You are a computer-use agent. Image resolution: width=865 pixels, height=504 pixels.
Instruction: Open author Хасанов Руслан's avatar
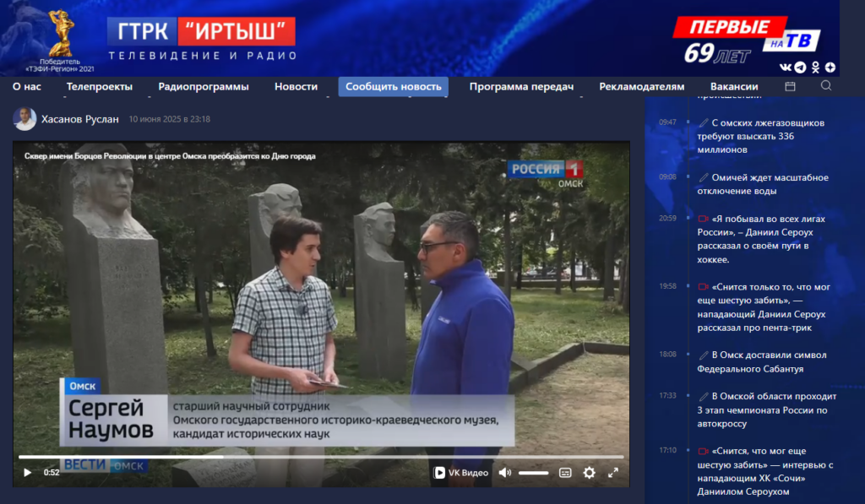24,119
